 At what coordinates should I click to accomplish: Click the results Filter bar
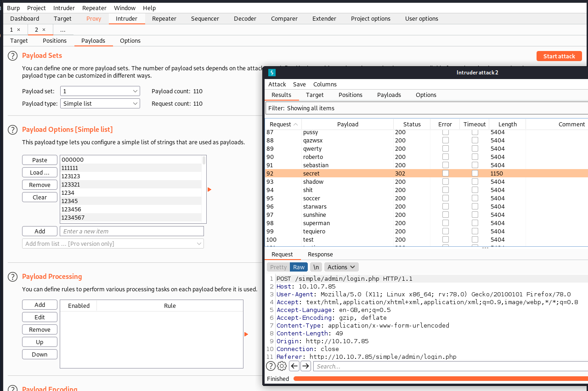pyautogui.click(x=426, y=108)
